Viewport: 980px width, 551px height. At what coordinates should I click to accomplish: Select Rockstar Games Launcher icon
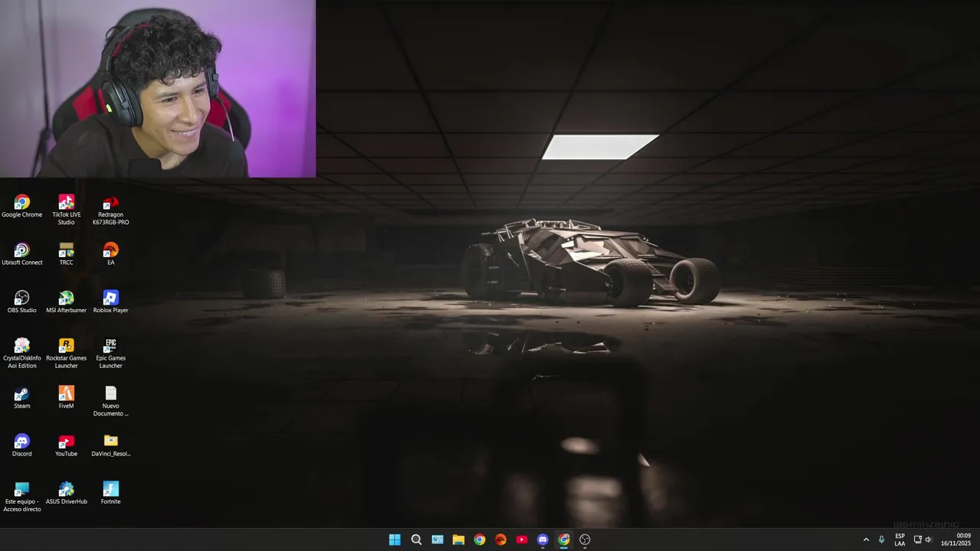click(x=67, y=354)
